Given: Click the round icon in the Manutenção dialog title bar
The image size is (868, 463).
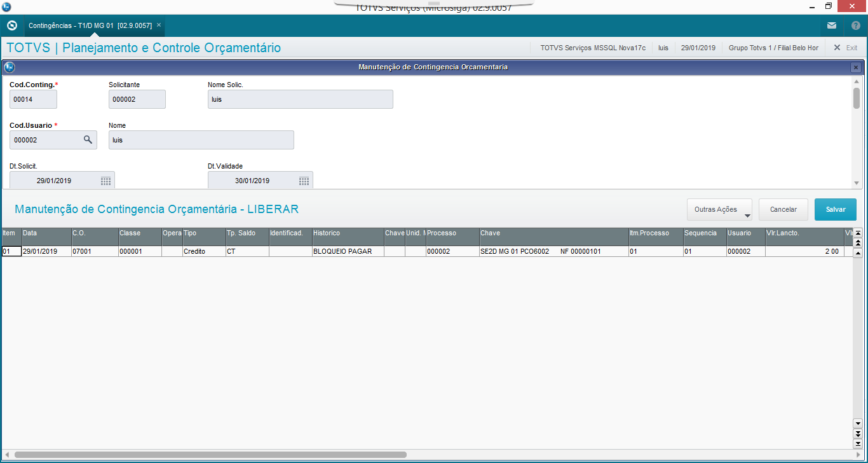Looking at the screenshot, I should [9, 67].
